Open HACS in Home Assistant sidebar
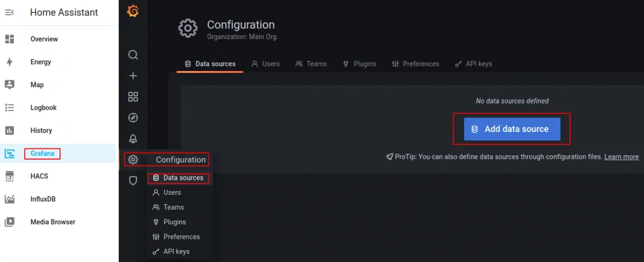 [39, 177]
